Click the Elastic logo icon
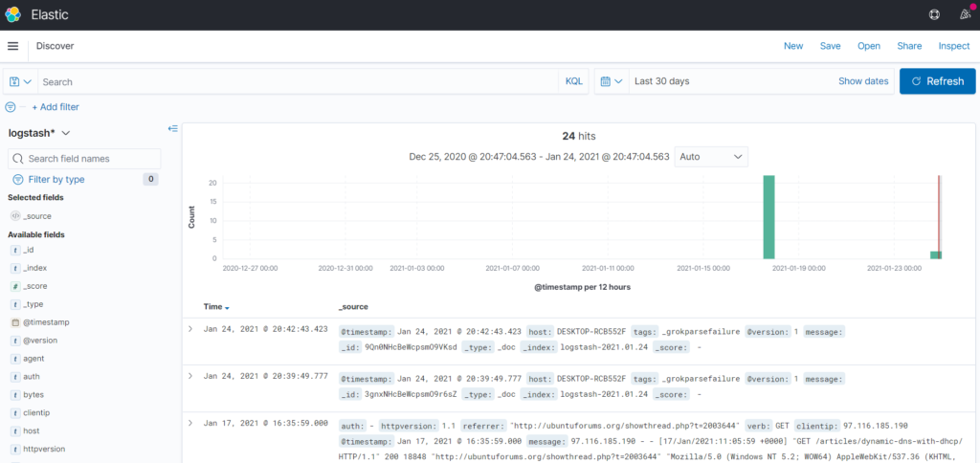 [x=13, y=14]
